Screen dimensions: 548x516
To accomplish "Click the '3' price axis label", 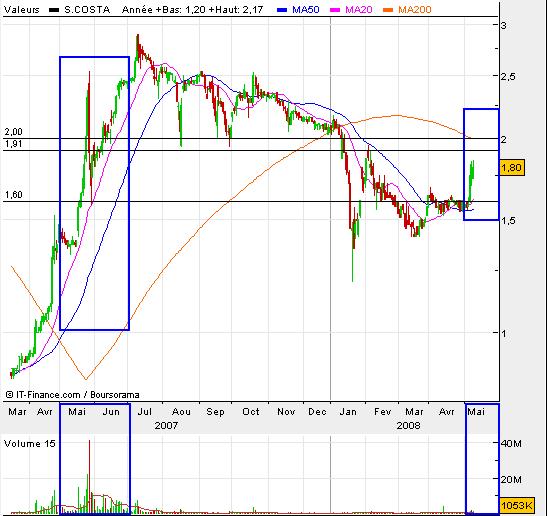I will coord(504,25).
